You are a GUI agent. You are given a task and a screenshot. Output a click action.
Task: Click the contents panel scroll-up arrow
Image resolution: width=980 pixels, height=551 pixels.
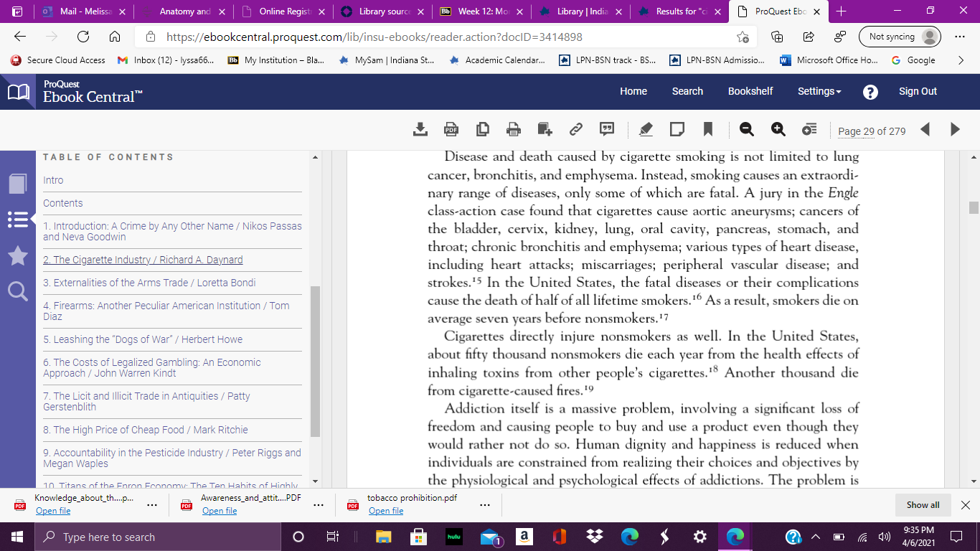(x=315, y=157)
